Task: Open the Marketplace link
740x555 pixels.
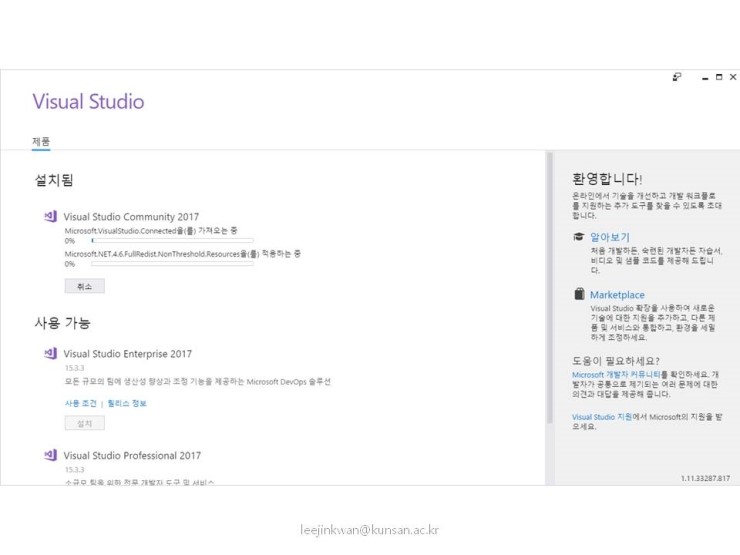Action: tap(617, 294)
